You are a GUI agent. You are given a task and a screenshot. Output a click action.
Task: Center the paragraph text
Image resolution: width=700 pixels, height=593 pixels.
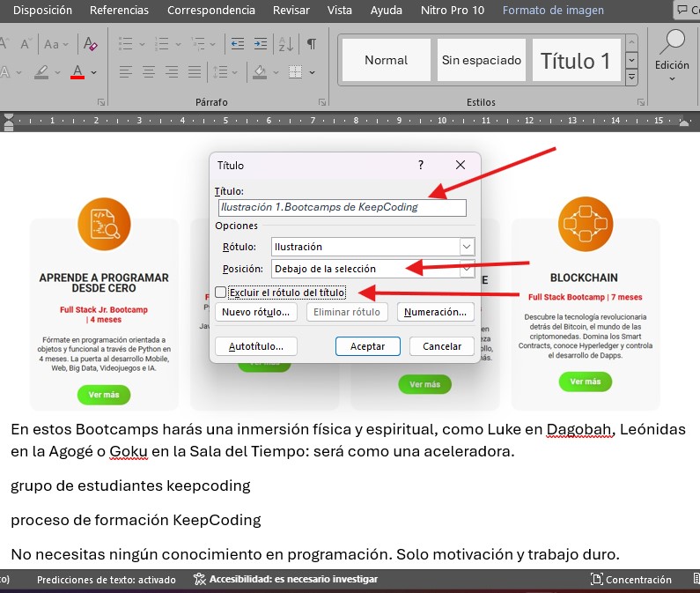pyautogui.click(x=149, y=71)
